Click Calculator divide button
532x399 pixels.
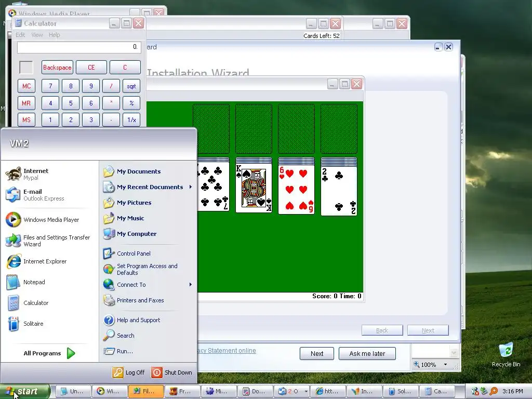pos(111,86)
